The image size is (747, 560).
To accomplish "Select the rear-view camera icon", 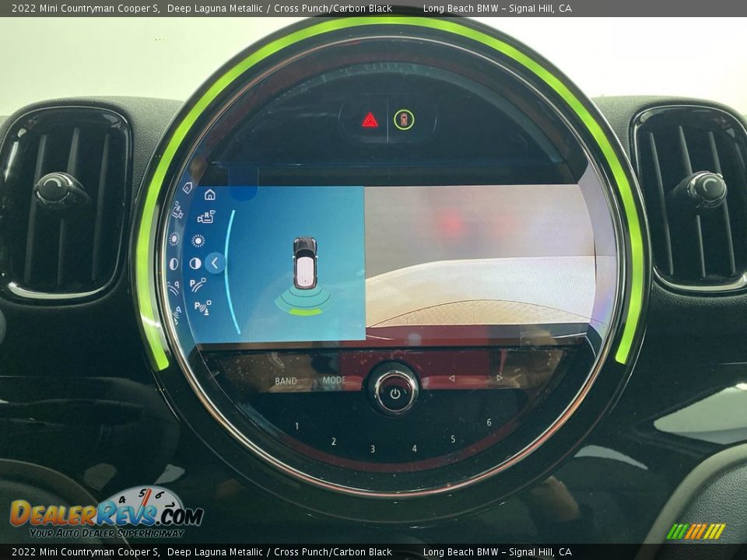I will click(x=206, y=217).
